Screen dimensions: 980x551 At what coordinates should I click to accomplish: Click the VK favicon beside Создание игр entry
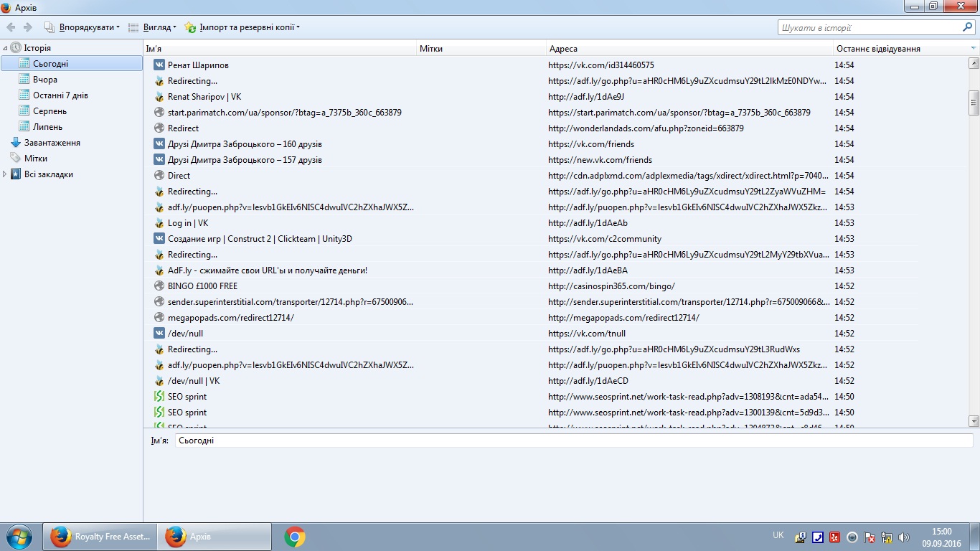point(159,238)
